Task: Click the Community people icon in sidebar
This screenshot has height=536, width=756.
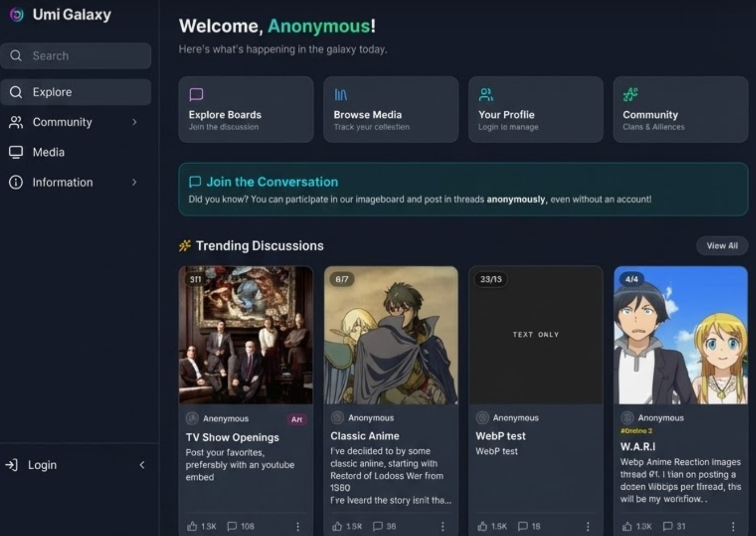Action: 16,122
